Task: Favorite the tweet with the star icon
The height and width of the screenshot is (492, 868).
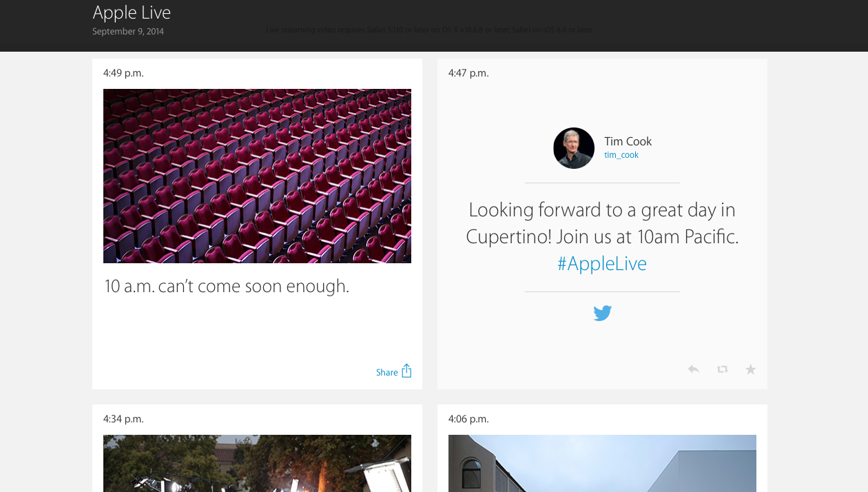Action: pos(751,369)
